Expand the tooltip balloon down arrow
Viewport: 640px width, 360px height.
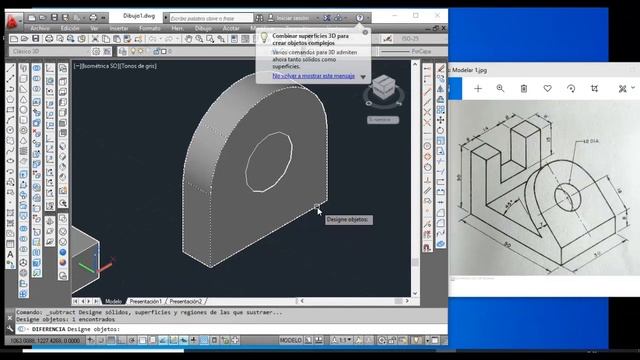click(363, 77)
